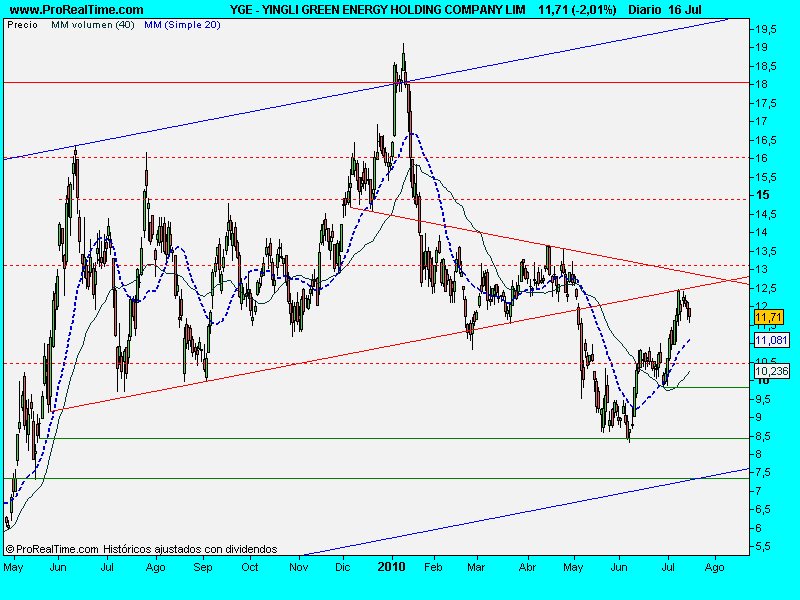The width and height of the screenshot is (800, 600).
Task: Click the bold 2010 year marker
Action: tap(391, 567)
